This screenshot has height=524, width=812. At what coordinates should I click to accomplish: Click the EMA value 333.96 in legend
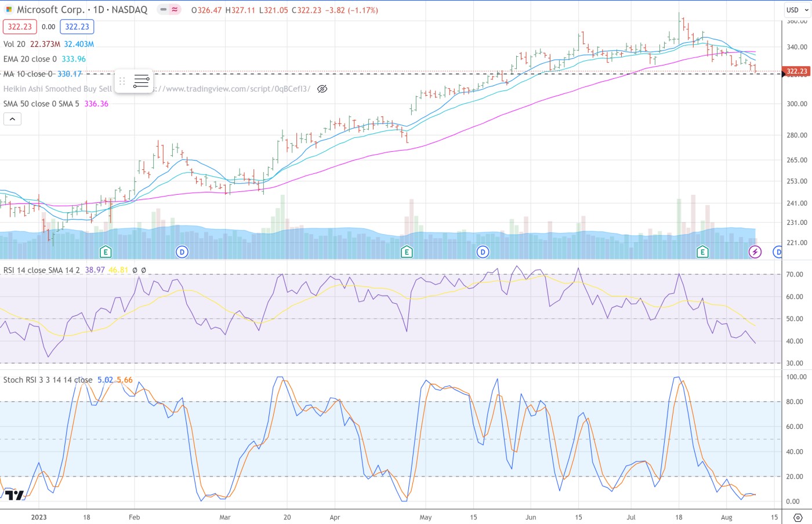(74, 59)
